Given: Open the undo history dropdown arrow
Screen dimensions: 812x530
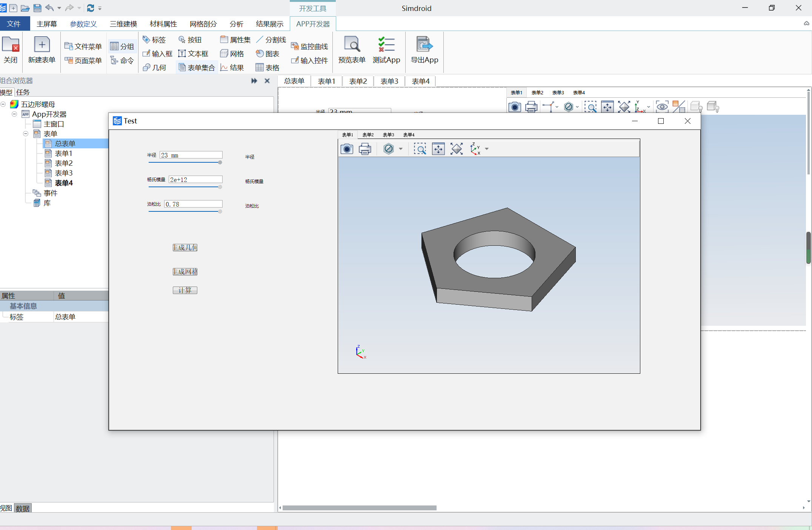Looking at the screenshot, I should [59, 8].
